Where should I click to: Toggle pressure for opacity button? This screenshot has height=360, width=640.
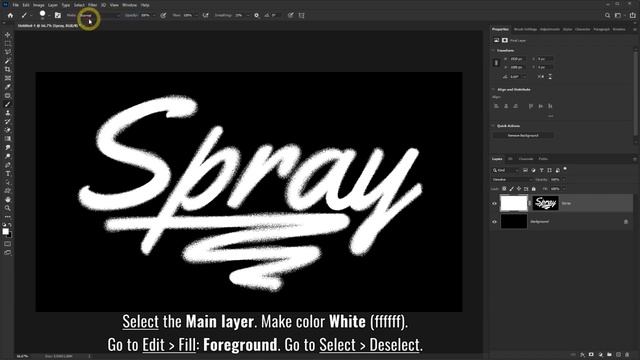(163, 15)
